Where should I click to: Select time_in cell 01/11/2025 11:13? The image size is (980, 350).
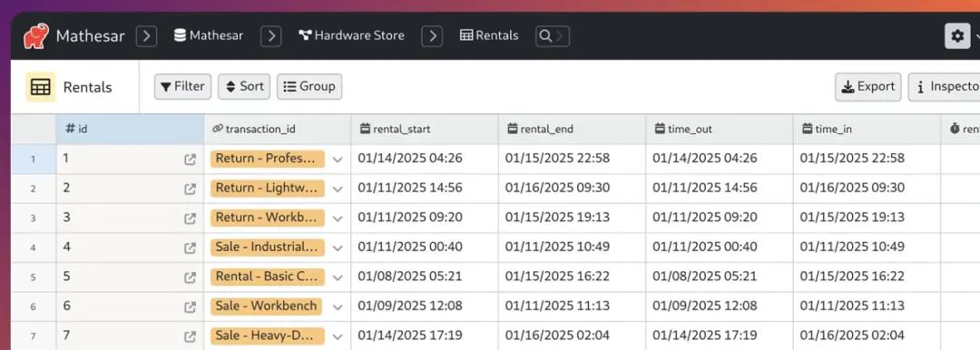point(867,306)
